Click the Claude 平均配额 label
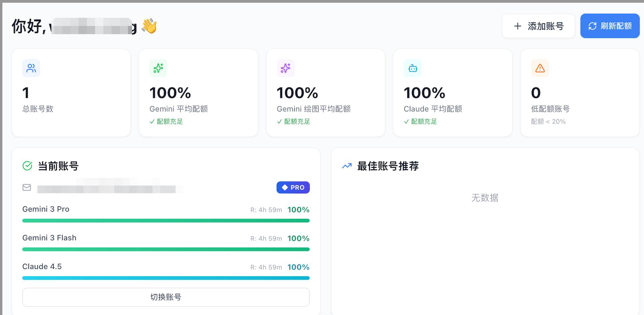Screen dimensions: 644x315 tap(433, 109)
